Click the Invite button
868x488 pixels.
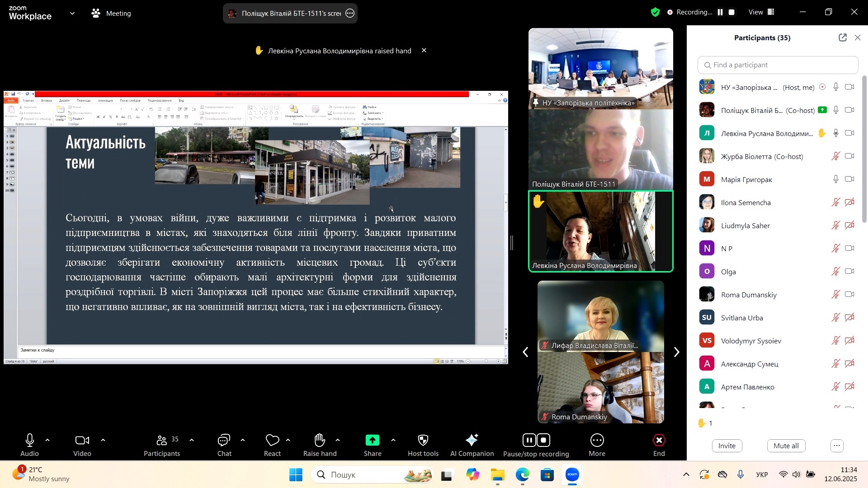[x=726, y=446]
